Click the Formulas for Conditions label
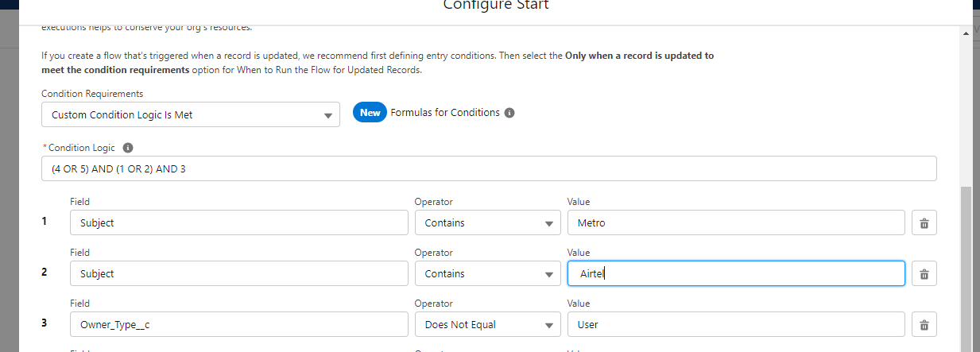This screenshot has width=980, height=352. click(445, 113)
